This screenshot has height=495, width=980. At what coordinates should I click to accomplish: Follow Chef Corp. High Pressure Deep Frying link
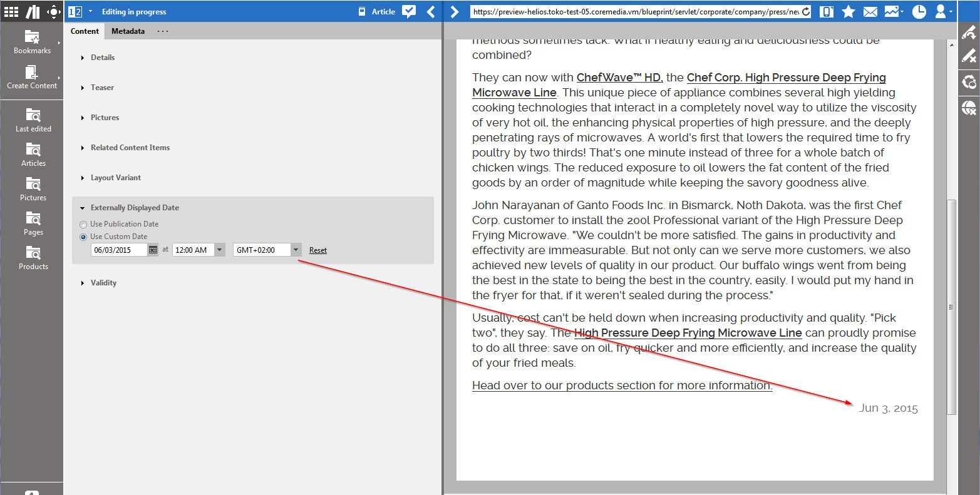(787, 78)
